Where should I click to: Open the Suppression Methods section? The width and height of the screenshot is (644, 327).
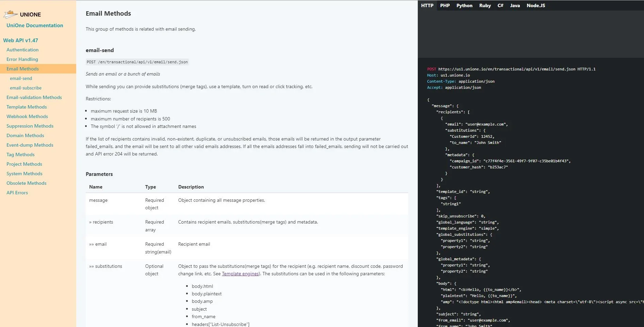[30, 126]
